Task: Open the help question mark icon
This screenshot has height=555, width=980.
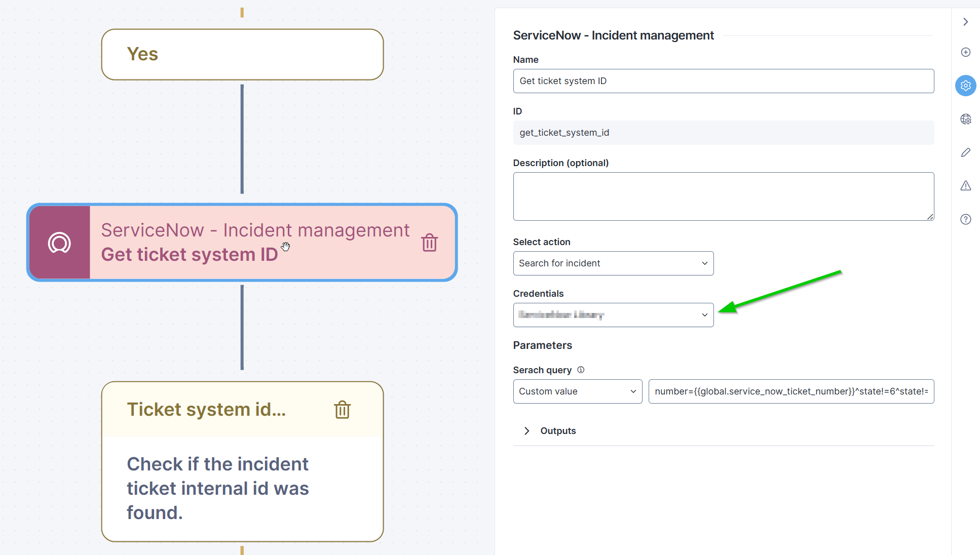Action: pos(965,219)
